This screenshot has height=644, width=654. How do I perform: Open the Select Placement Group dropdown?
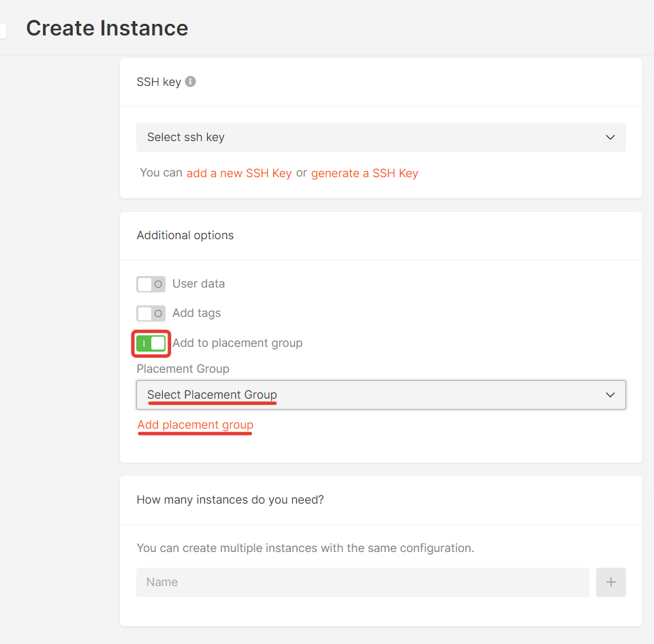tap(381, 395)
